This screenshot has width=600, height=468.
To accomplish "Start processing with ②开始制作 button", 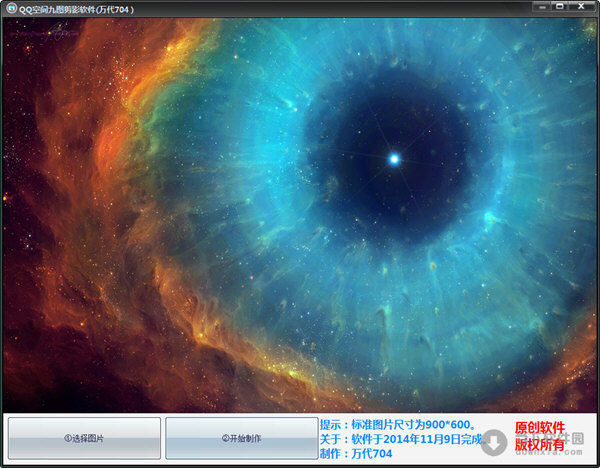I will 242,438.
